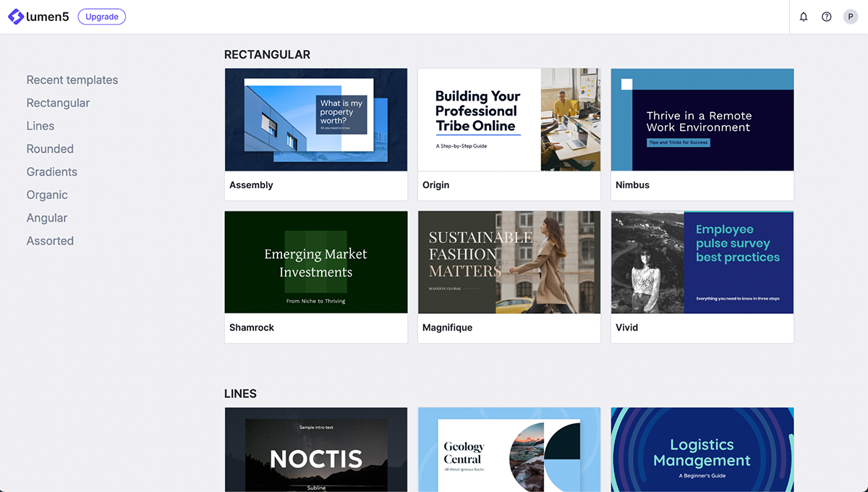Navigate to the Organic category
The height and width of the screenshot is (492, 868).
[x=47, y=195]
